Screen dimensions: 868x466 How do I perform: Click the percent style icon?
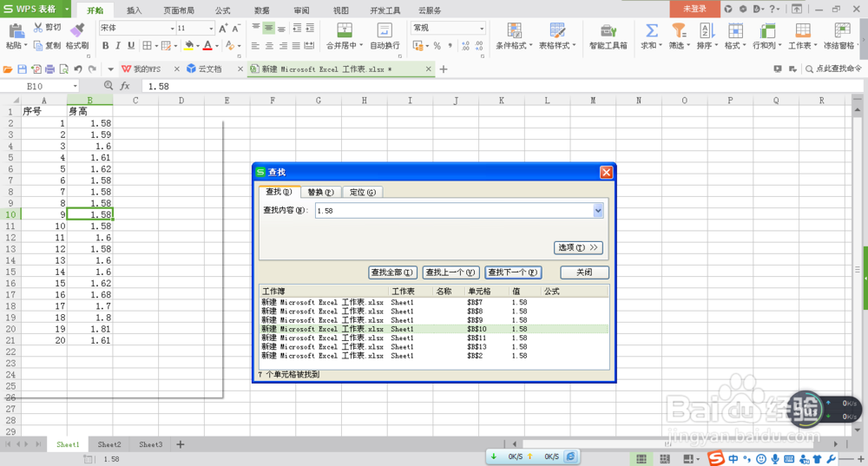pos(437,46)
